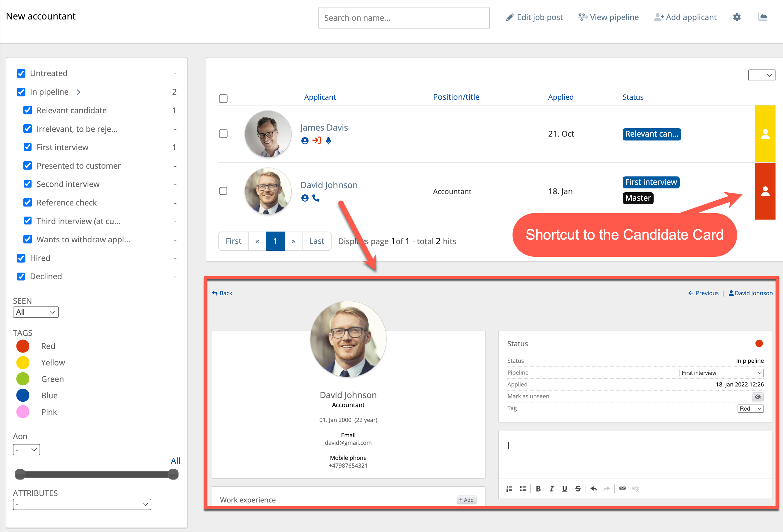The image size is (783, 532).
Task: Open the Pipeline stage dropdown First interview
Action: click(x=721, y=373)
